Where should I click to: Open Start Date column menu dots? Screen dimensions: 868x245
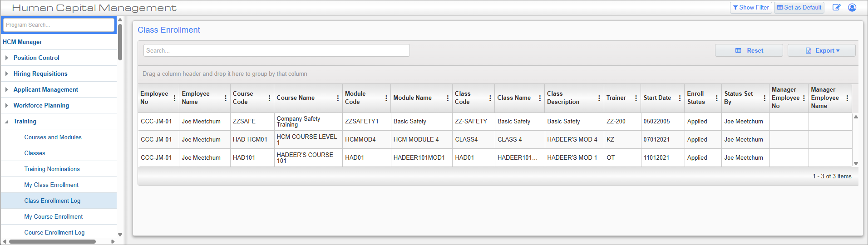click(680, 98)
